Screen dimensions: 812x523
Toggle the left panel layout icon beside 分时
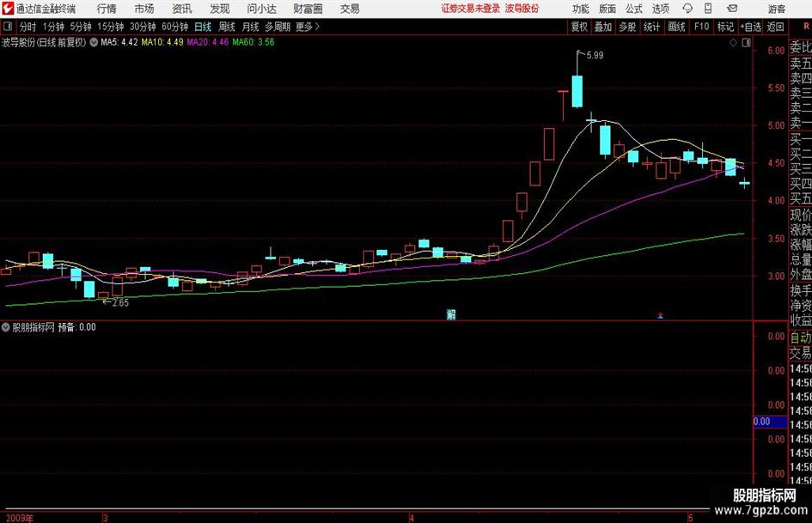pos(8,27)
